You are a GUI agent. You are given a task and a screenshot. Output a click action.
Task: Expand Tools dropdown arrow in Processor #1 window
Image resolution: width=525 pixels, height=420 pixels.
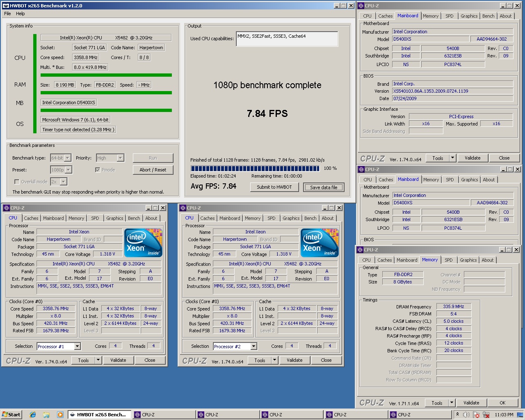coord(98,360)
